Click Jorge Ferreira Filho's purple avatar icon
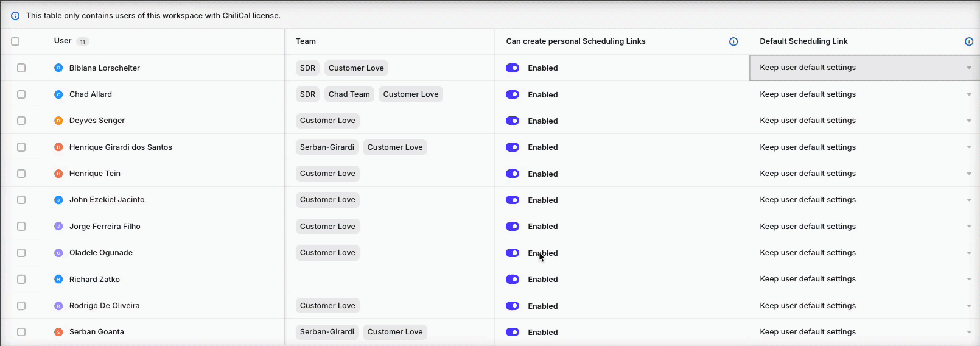The width and height of the screenshot is (980, 346). pos(58,227)
